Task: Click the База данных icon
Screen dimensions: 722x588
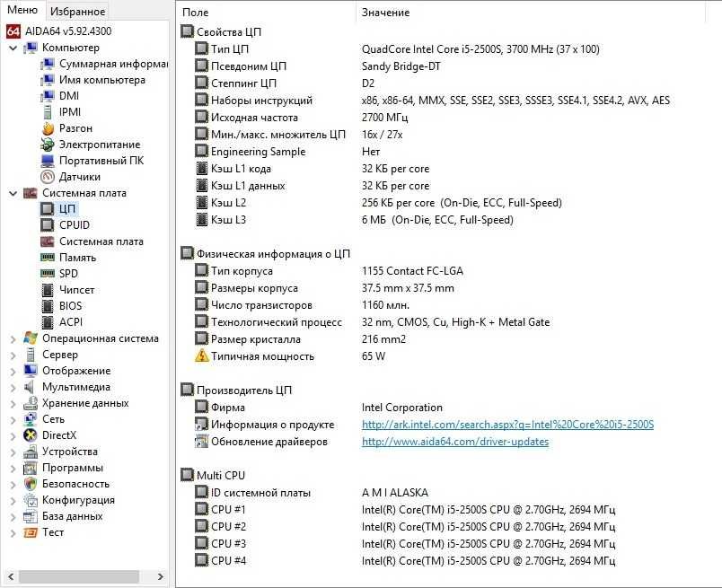Action: click(x=31, y=516)
